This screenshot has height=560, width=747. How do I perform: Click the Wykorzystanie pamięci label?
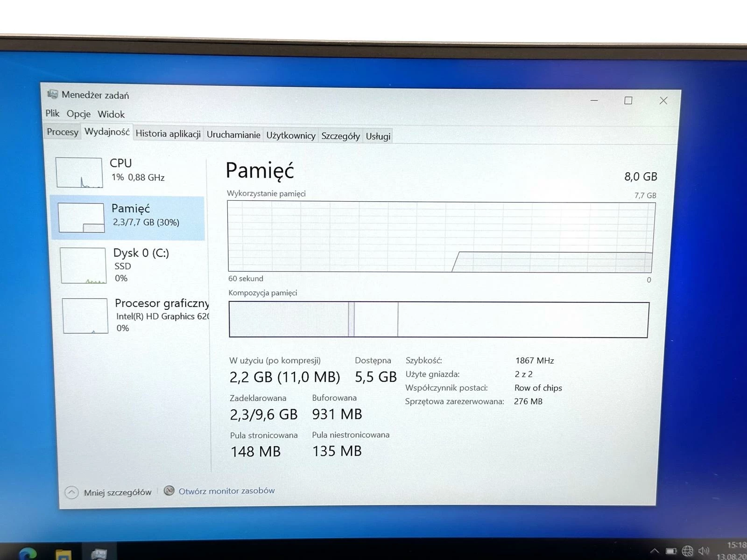(266, 194)
